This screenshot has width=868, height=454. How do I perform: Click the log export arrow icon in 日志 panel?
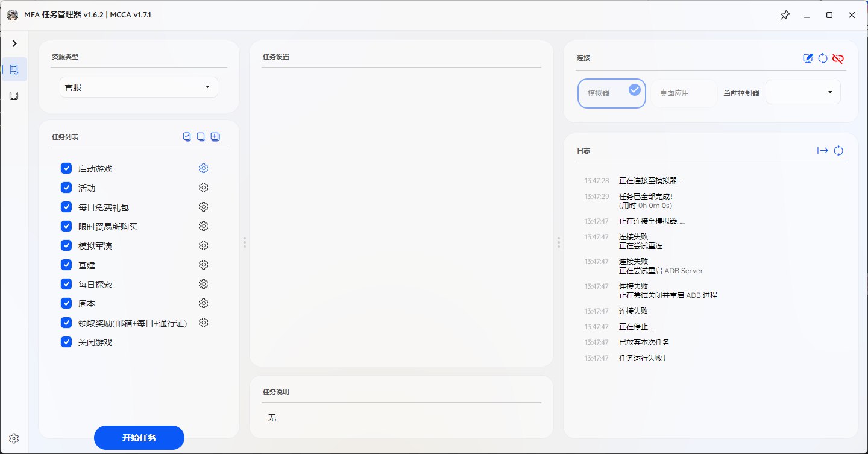pos(823,150)
